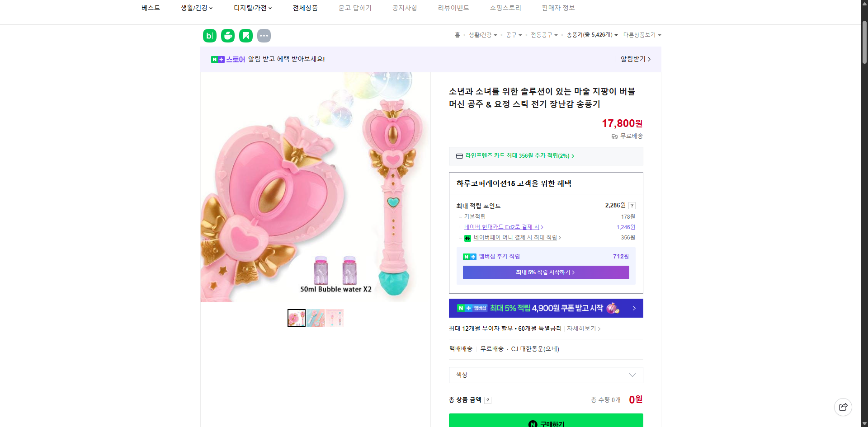Image resolution: width=868 pixels, height=427 pixels.
Task: Open the 리뷰이벤트 menu item
Action: click(453, 8)
